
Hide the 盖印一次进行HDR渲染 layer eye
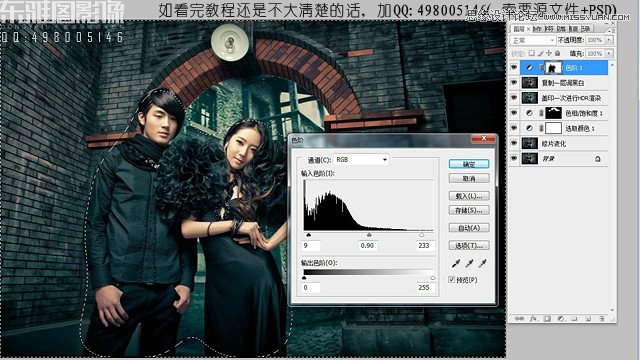(x=514, y=98)
